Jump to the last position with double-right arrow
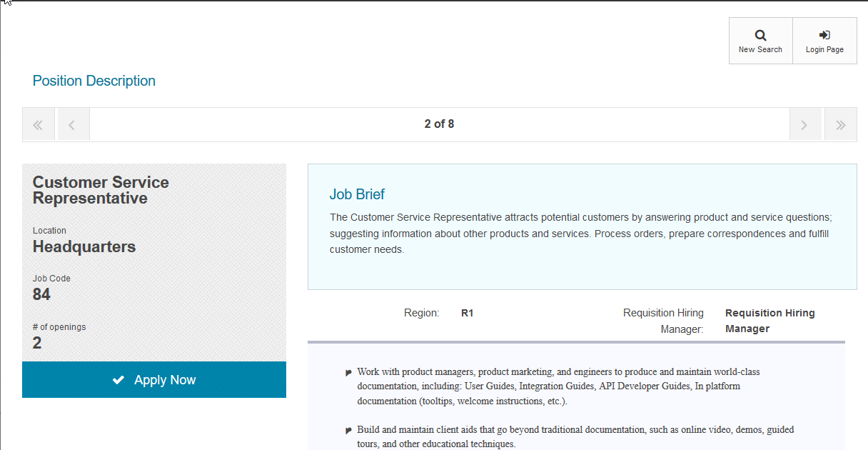This screenshot has height=450, width=868. click(x=841, y=125)
